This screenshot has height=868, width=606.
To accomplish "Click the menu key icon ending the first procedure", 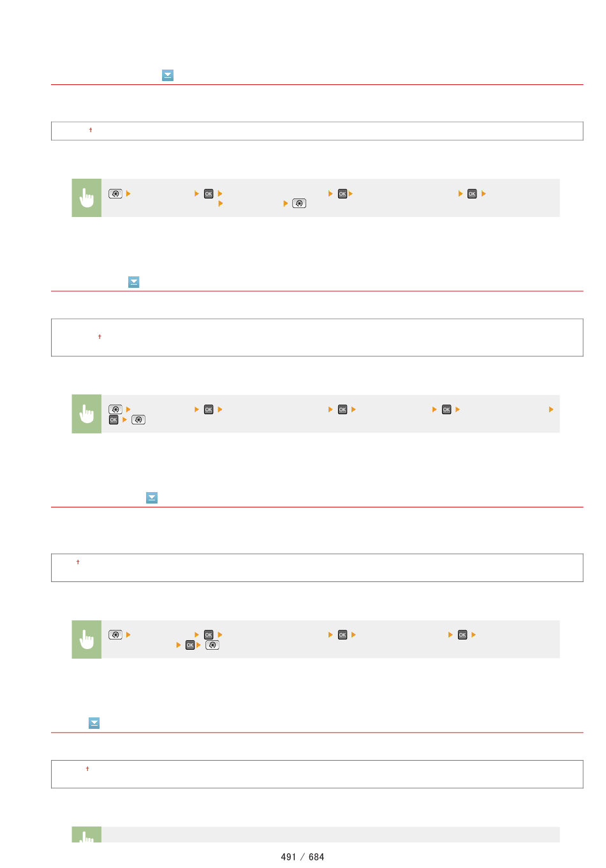I will (x=299, y=204).
